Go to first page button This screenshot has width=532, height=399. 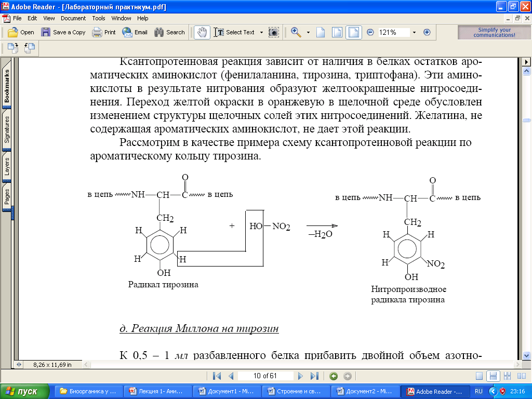tap(217, 376)
